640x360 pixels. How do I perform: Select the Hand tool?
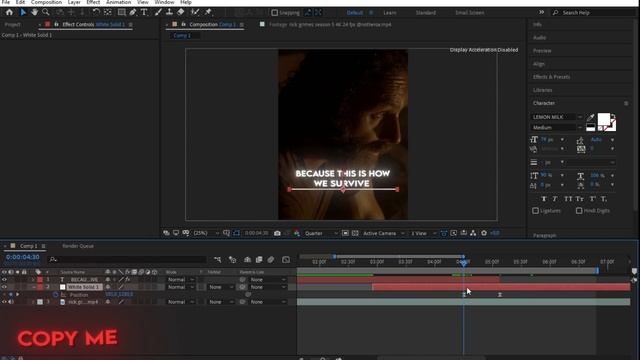35,12
